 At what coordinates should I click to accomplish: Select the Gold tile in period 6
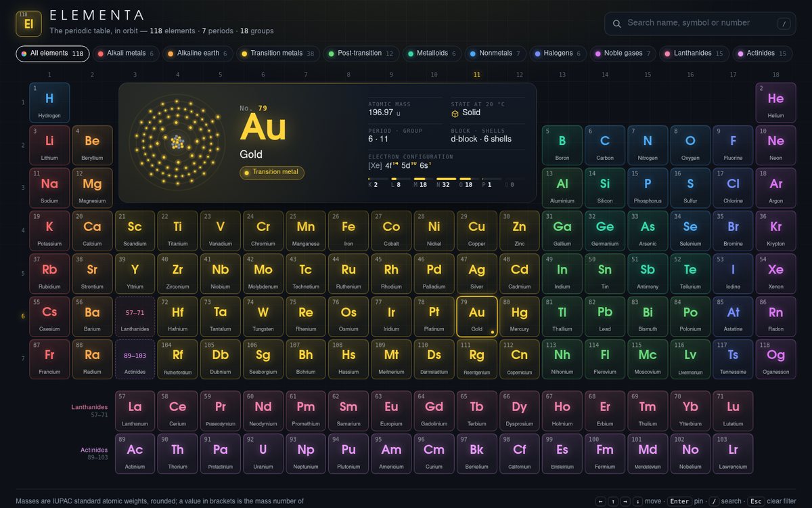point(477,316)
